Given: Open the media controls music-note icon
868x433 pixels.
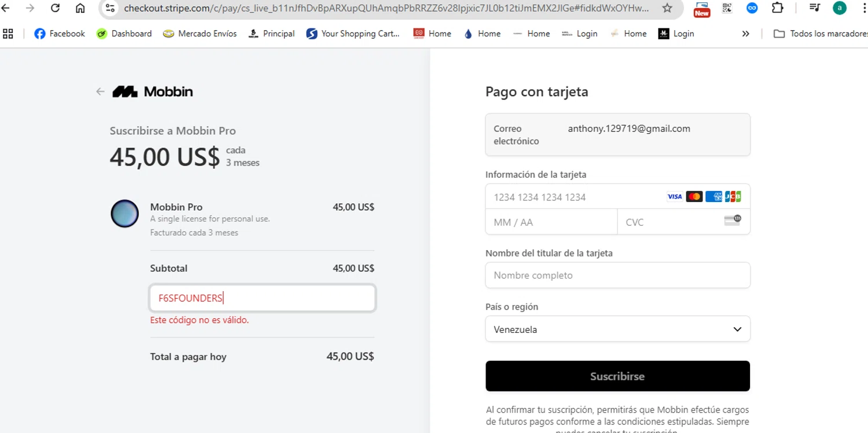Looking at the screenshot, I should coord(814,8).
